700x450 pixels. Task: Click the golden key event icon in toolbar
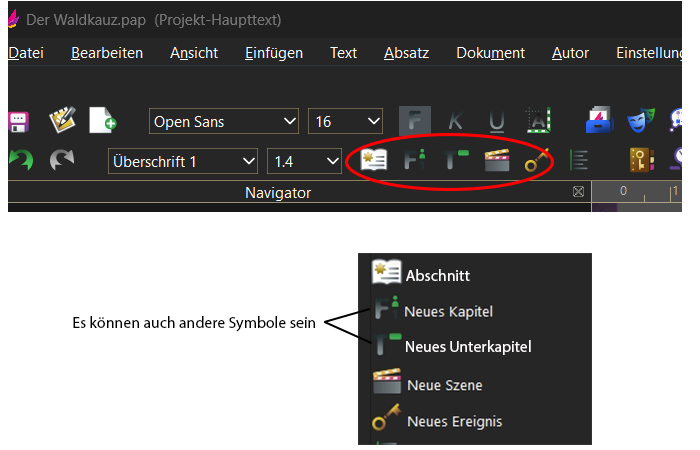[x=538, y=160]
